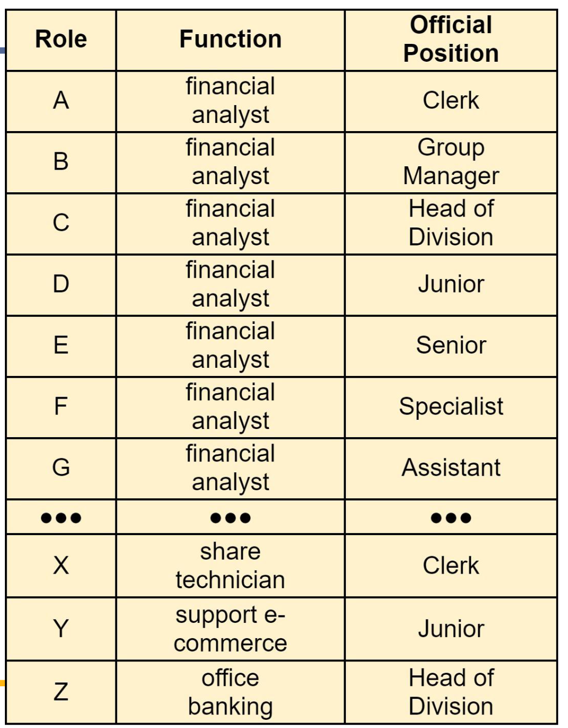Click the office banking function cell
The height and width of the screenshot is (728, 568).
(230, 692)
